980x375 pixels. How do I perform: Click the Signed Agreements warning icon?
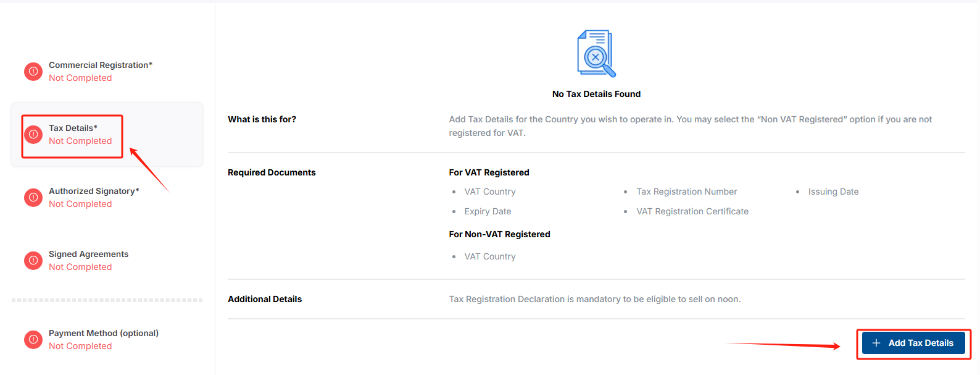33,261
